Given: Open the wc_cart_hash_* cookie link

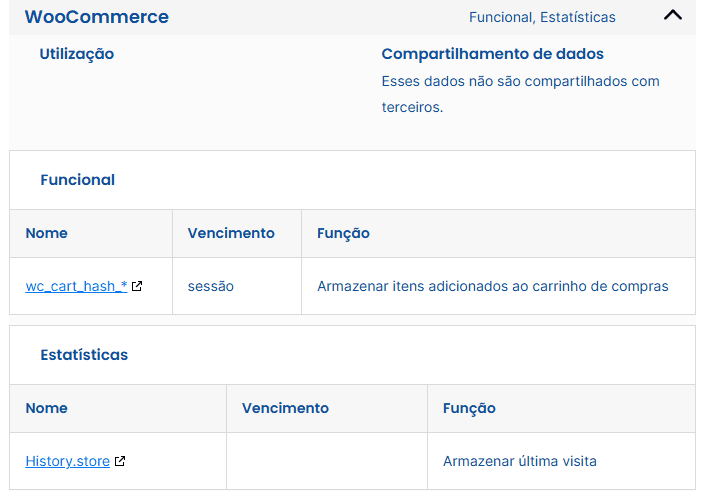Looking at the screenshot, I should tap(77, 286).
